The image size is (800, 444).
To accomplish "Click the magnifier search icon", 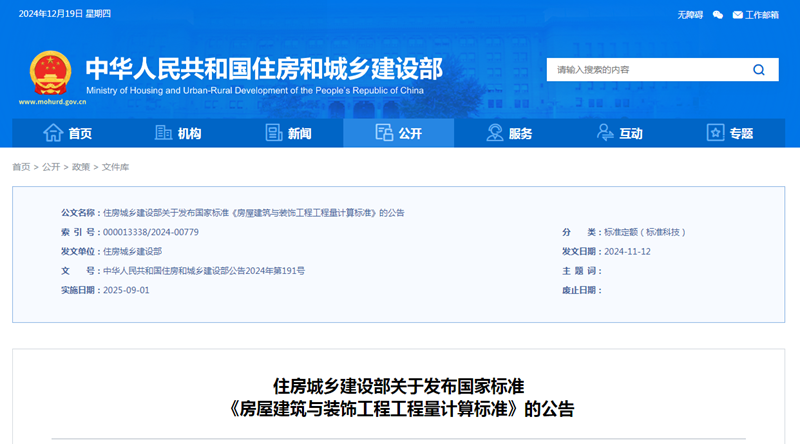I will coord(758,70).
